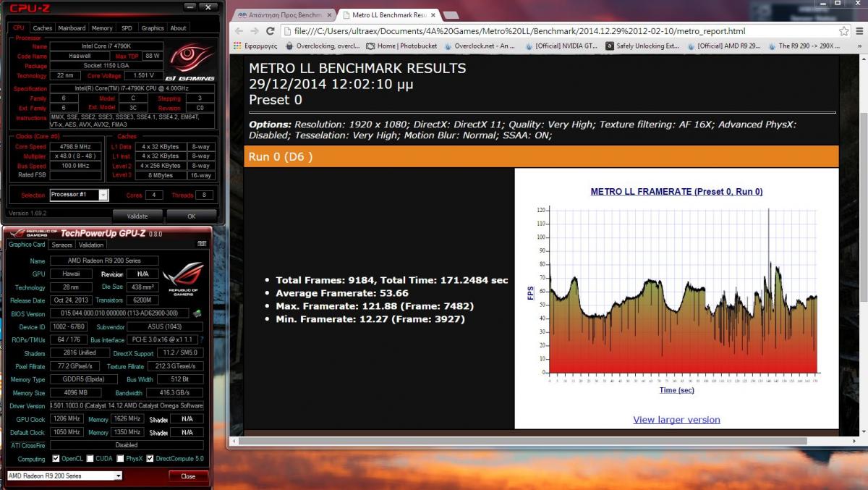Toggle the DirectCompute 5.0 checkbox
868x490 pixels.
150,459
